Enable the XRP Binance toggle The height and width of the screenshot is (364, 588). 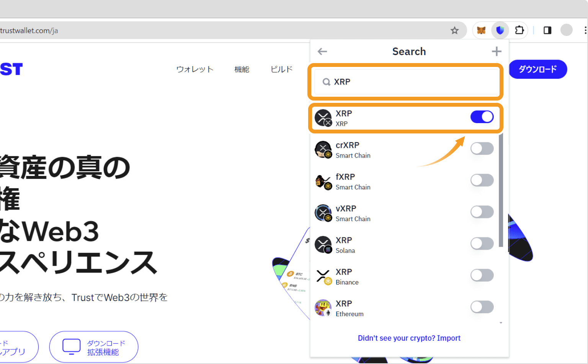[x=482, y=275]
